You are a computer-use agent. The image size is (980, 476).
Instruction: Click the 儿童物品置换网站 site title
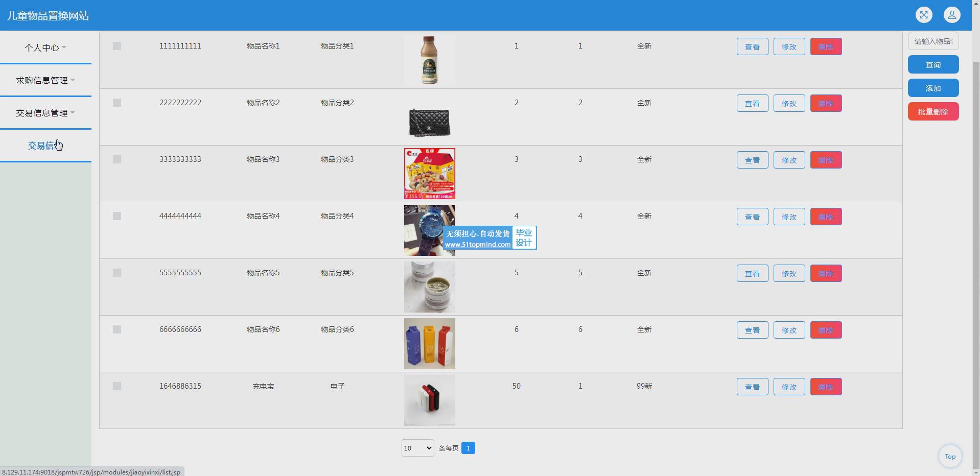click(x=48, y=16)
